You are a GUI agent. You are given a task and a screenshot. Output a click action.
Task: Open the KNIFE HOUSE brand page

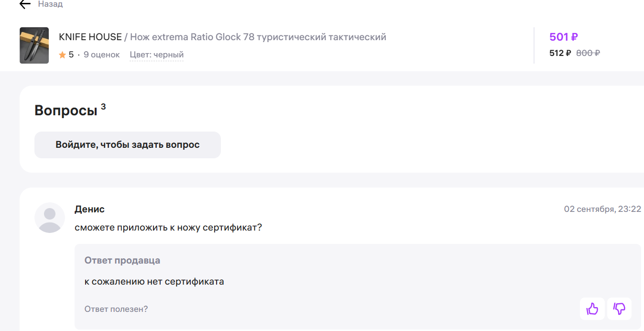point(90,37)
